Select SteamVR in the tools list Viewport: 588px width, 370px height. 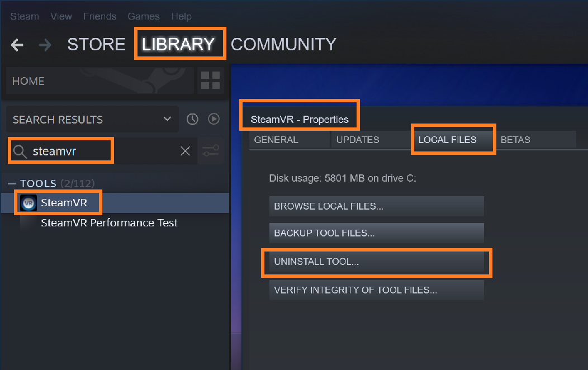coord(115,203)
